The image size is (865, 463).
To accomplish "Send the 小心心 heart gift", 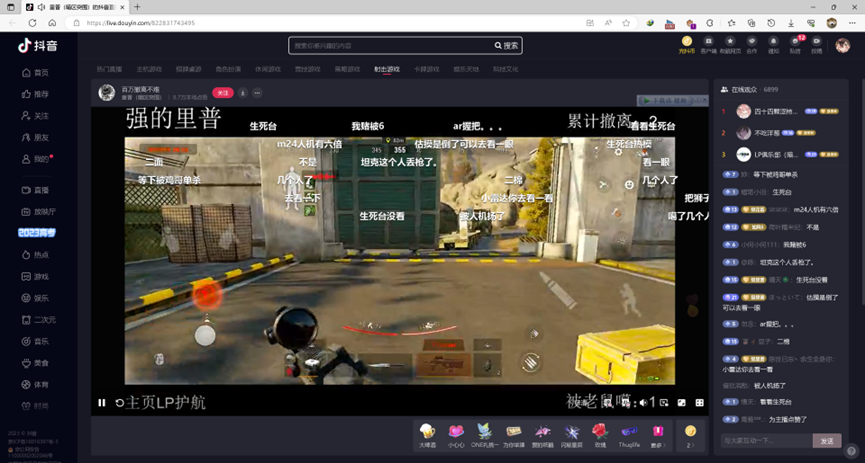I will (x=456, y=435).
